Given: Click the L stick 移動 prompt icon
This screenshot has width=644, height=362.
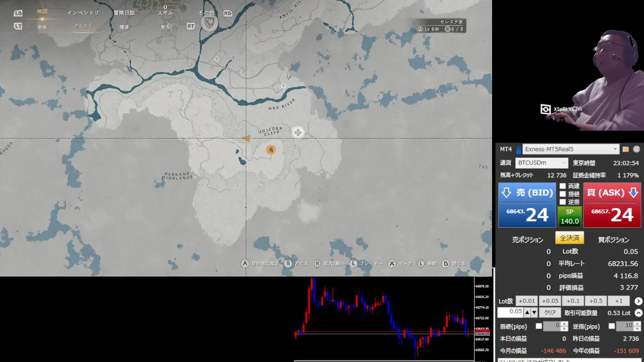Looking at the screenshot, I should [x=421, y=263].
